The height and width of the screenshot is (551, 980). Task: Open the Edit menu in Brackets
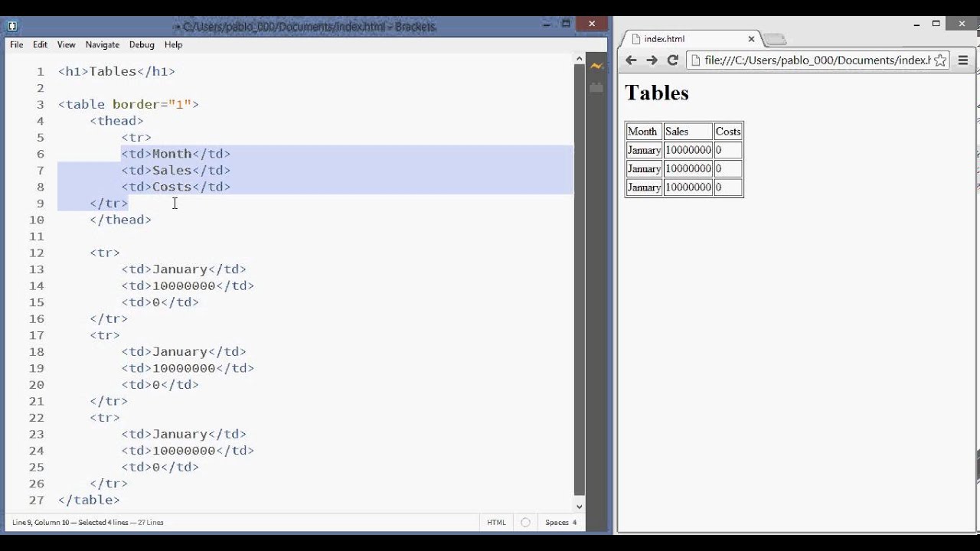coord(40,44)
